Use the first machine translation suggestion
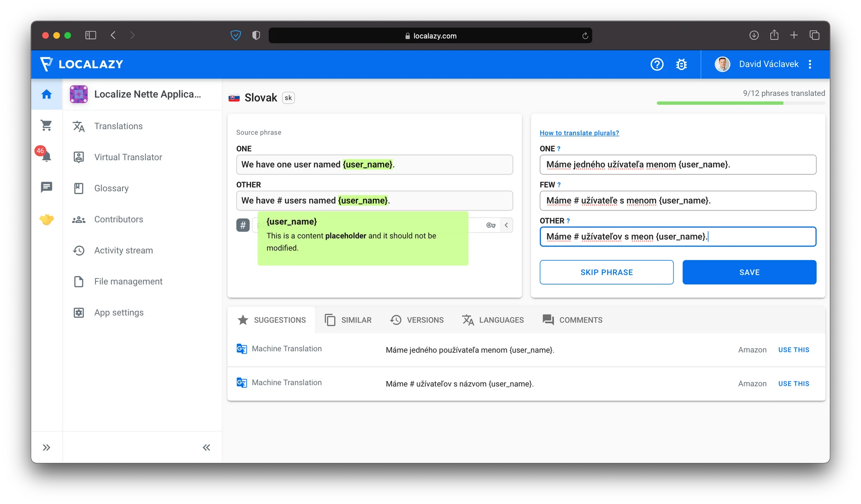Screen dimensions: 861x504 tap(793, 350)
